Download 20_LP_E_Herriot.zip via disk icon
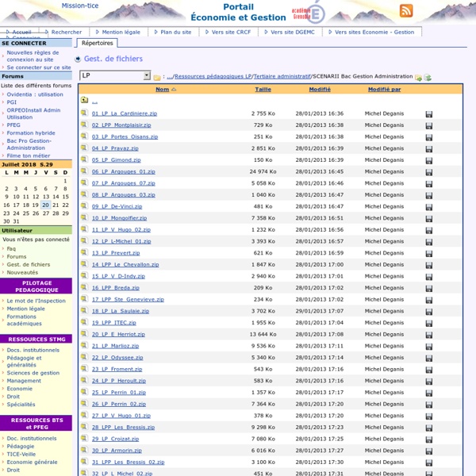Image resolution: width=476 pixels, height=476 pixels. click(428, 335)
